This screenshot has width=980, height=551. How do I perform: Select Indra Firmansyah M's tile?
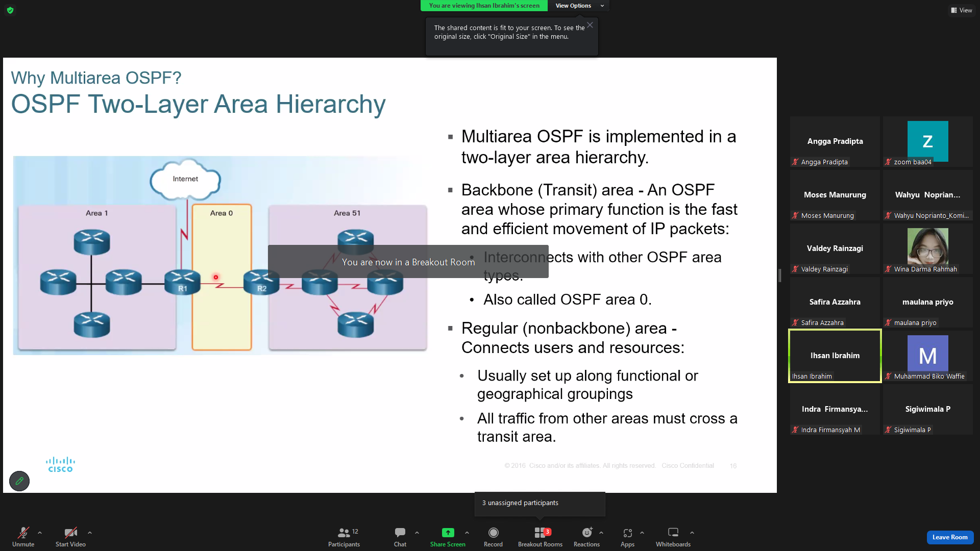point(835,409)
